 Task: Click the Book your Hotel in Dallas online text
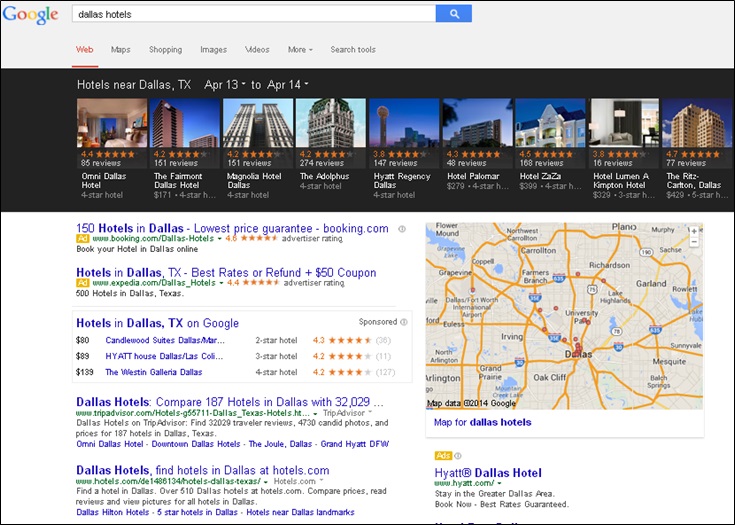click(137, 249)
